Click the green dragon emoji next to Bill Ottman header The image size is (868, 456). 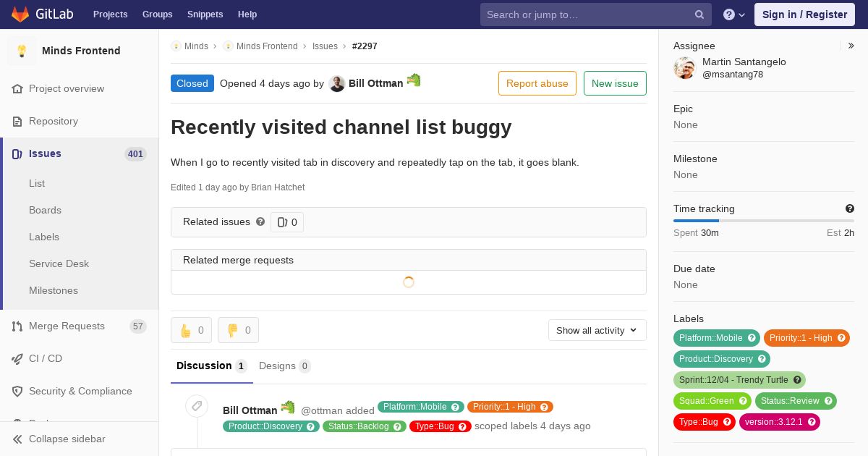(414, 80)
